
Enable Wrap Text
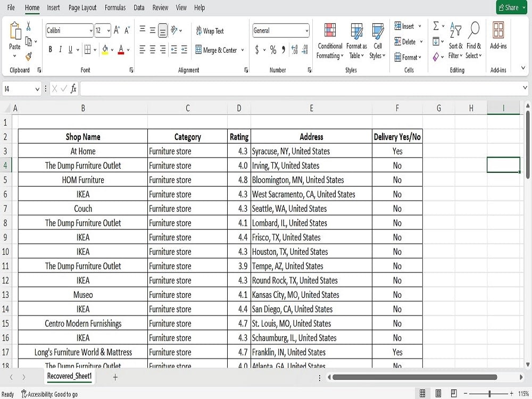[209, 31]
